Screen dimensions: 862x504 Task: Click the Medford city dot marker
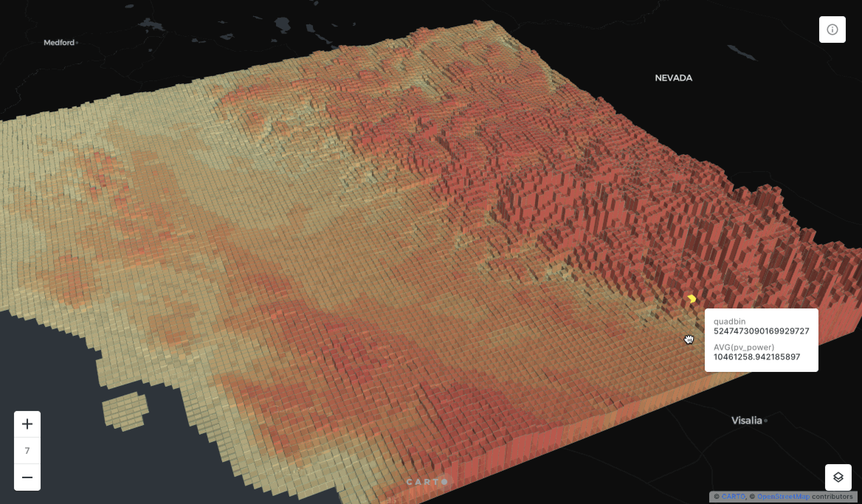(x=77, y=43)
